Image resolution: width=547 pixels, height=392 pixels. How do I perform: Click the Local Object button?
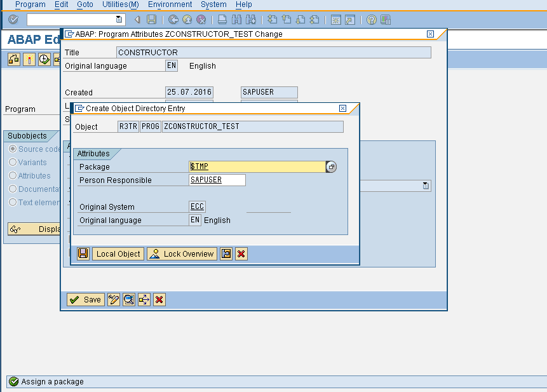point(118,253)
